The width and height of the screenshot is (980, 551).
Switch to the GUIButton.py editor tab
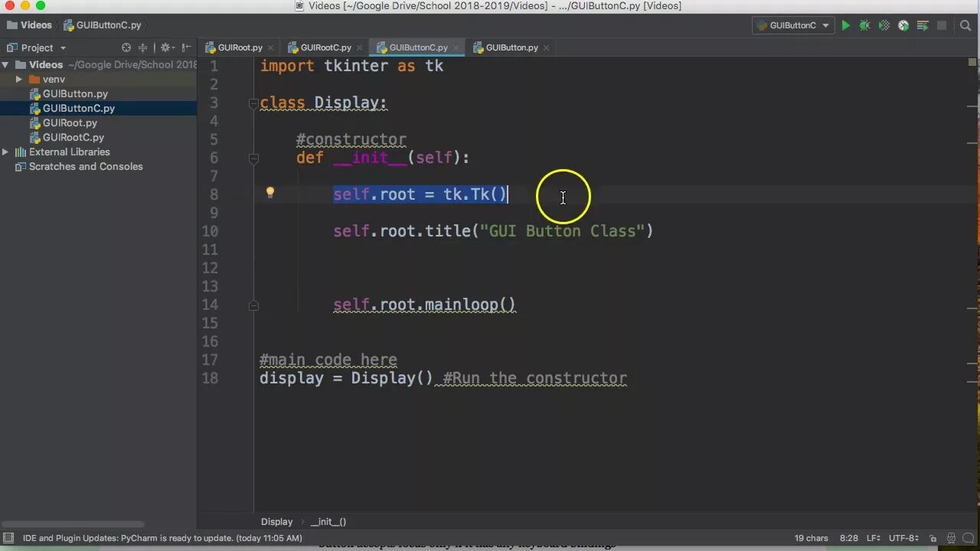pos(511,47)
